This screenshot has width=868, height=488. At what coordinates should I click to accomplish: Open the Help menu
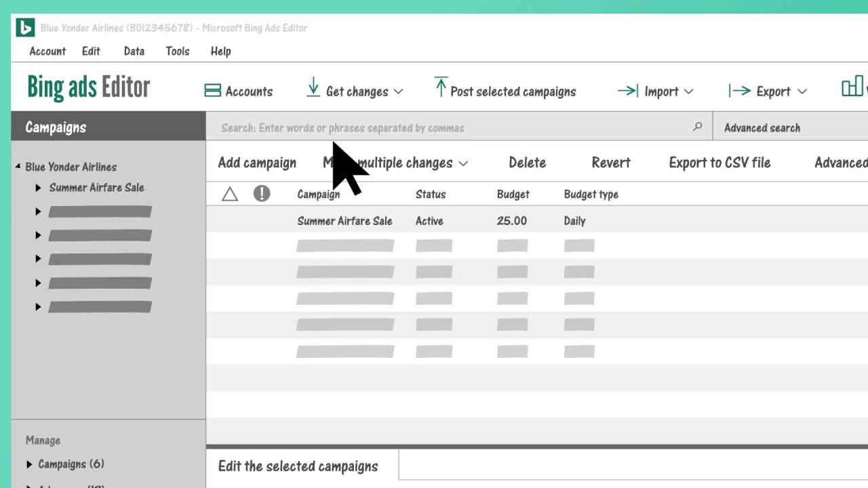tap(221, 51)
